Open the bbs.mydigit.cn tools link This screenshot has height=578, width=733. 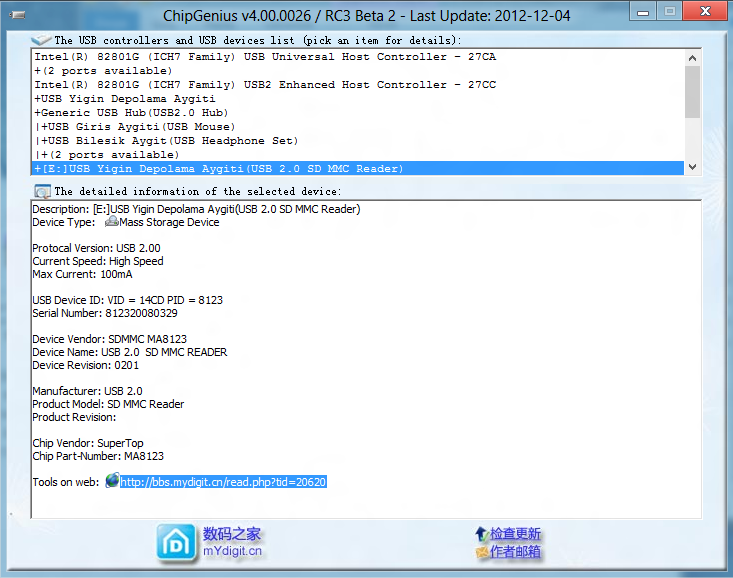(223, 482)
